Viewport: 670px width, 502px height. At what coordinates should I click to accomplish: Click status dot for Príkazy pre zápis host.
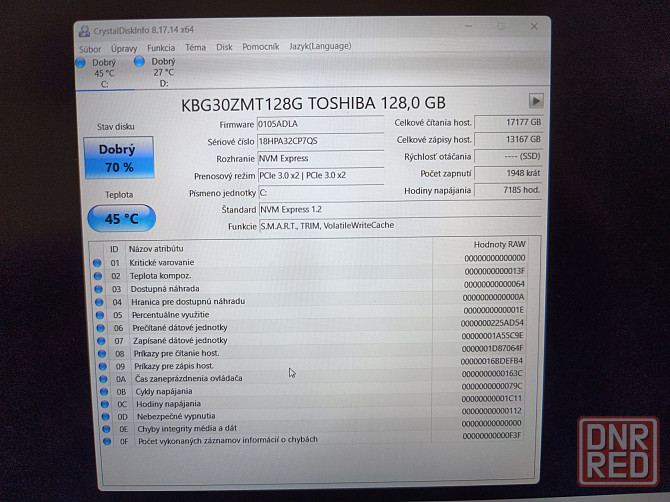103,366
